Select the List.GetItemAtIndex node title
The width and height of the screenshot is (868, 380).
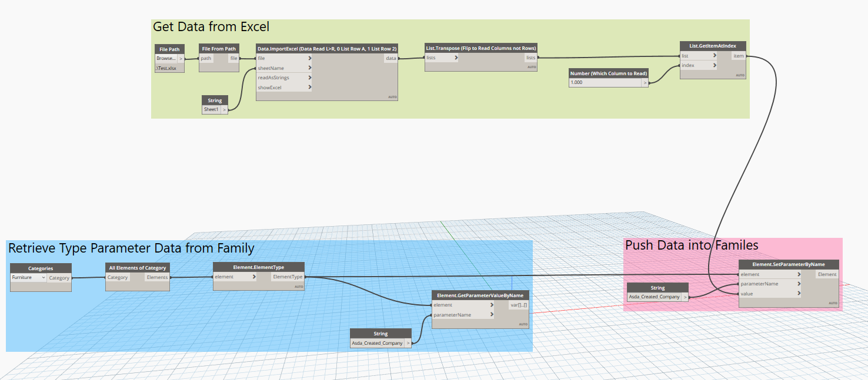(x=713, y=46)
